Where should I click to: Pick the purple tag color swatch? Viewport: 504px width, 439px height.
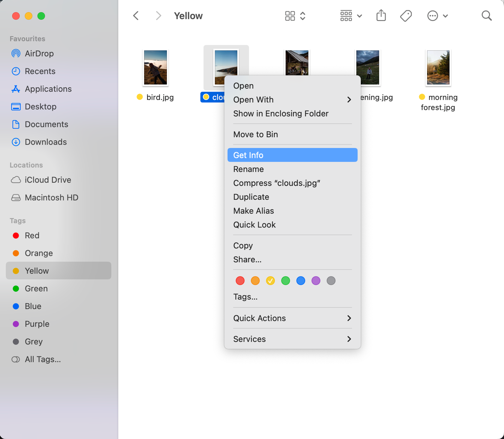tap(316, 281)
